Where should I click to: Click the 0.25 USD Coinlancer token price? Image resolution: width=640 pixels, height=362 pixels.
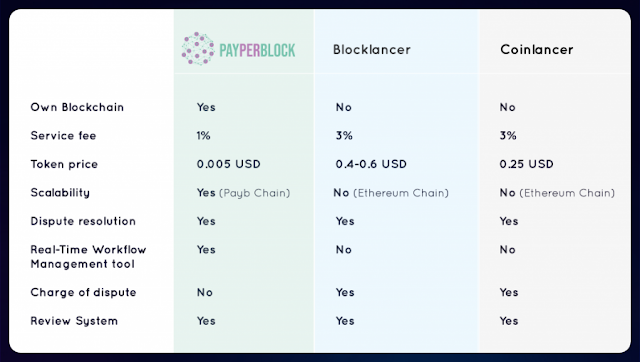(x=527, y=164)
